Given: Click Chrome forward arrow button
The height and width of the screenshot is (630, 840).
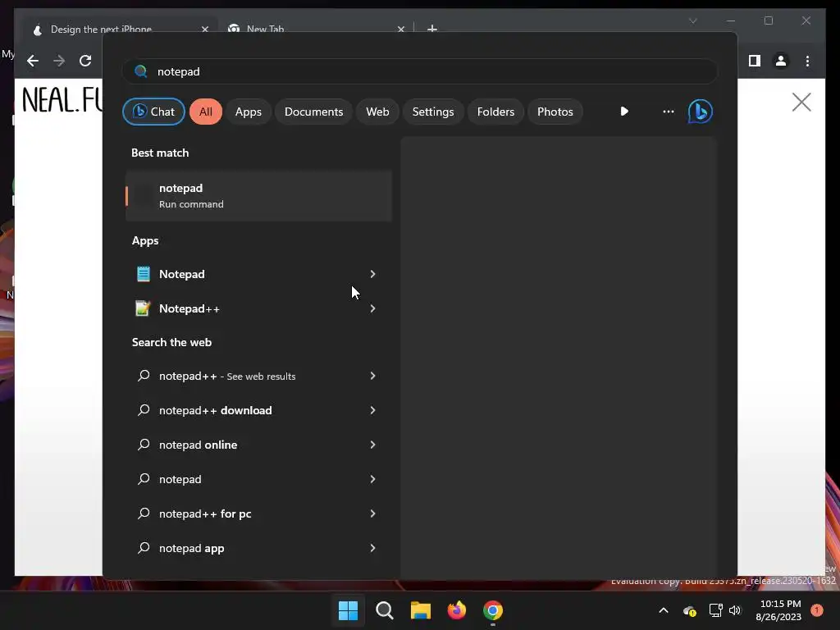Looking at the screenshot, I should (x=59, y=61).
